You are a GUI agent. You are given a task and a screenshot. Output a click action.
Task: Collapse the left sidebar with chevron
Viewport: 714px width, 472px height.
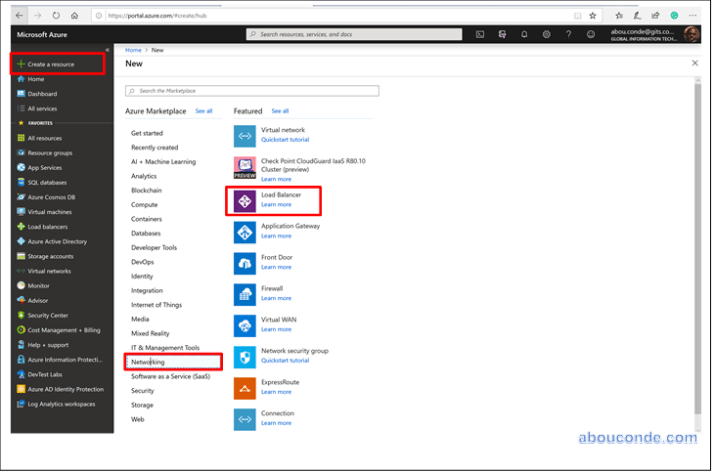(107, 49)
